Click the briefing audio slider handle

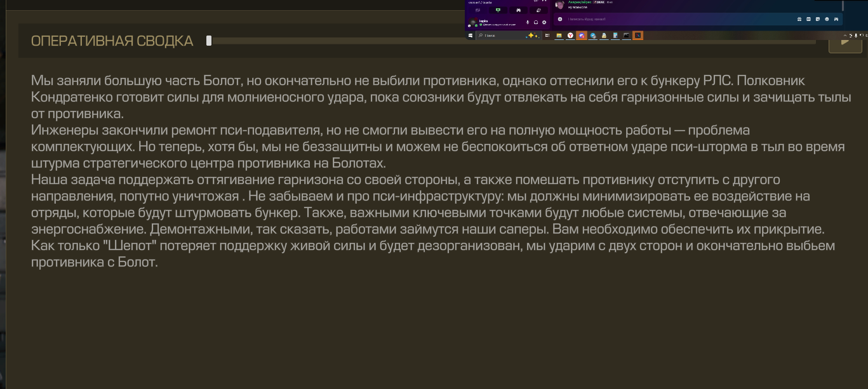(x=209, y=41)
